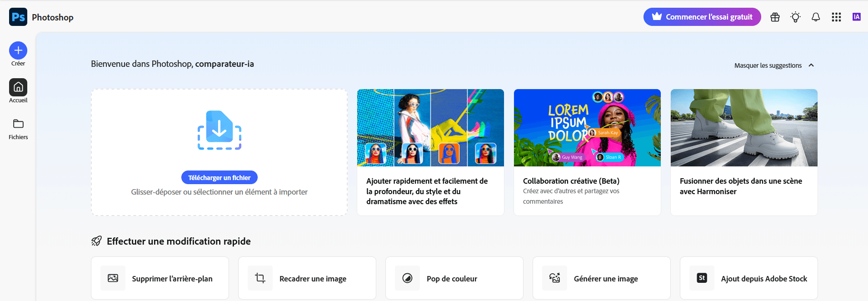The height and width of the screenshot is (301, 868).
Task: Open the effects depth and style card
Action: [430, 152]
